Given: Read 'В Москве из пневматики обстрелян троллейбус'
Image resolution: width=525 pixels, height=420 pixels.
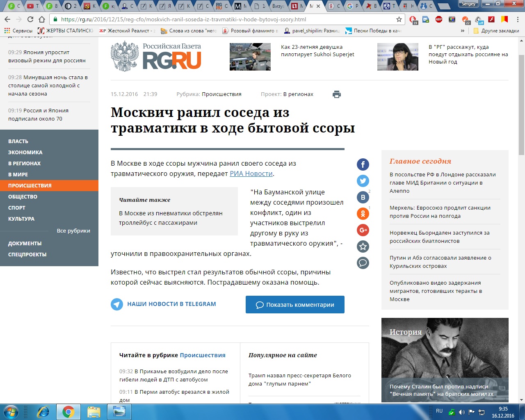Looking at the screenshot, I should click(x=171, y=218).
